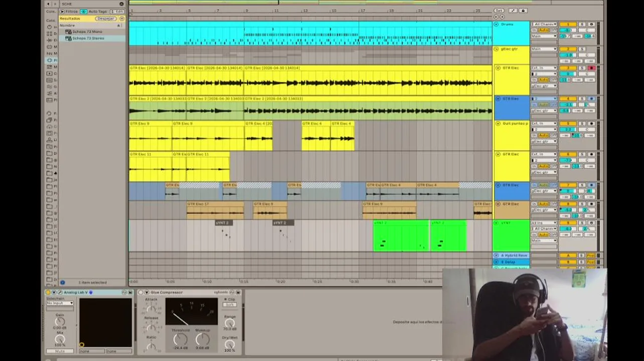Image resolution: width=644 pixels, height=361 pixels.
Task: Clear the browser search field X icon
Action: (x=121, y=4)
